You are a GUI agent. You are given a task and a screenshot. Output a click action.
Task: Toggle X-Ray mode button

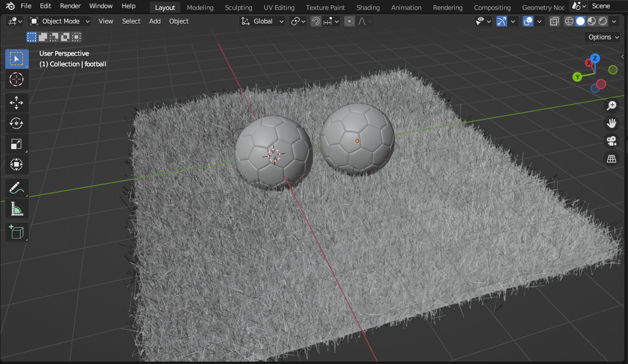pyautogui.click(x=555, y=21)
